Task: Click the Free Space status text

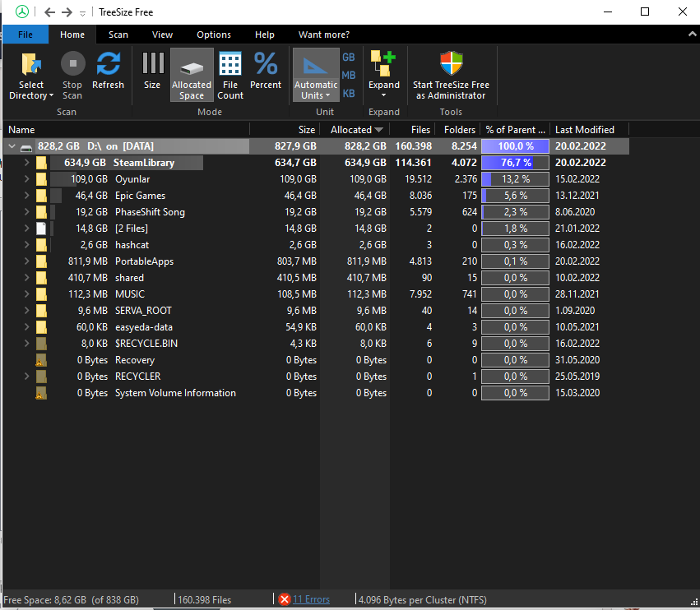Action: point(72,600)
